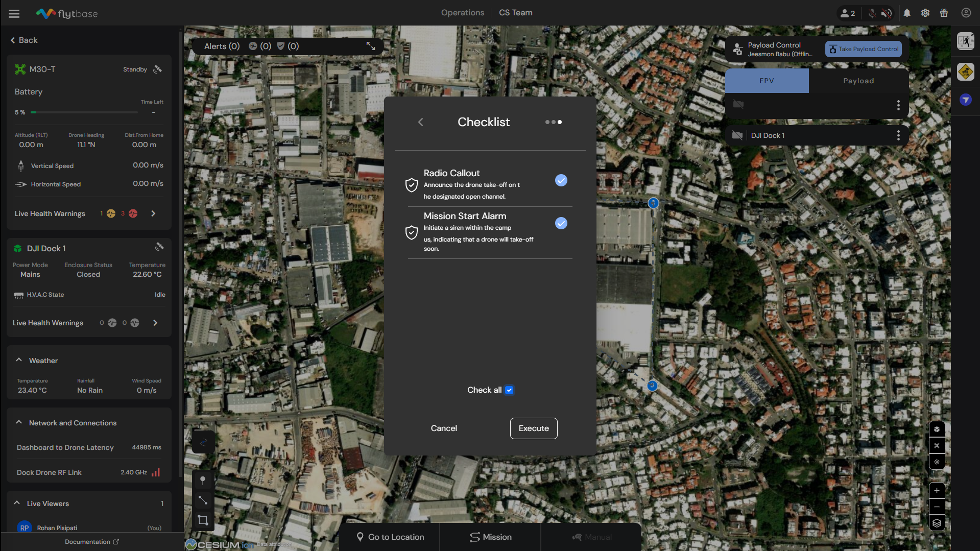
Task: Open the hamburger menu
Action: [x=14, y=14]
